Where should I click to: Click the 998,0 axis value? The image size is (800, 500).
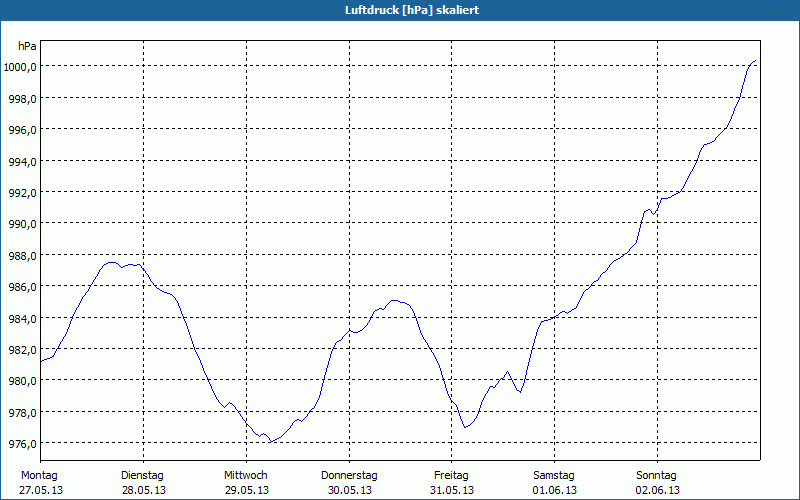click(x=22, y=98)
